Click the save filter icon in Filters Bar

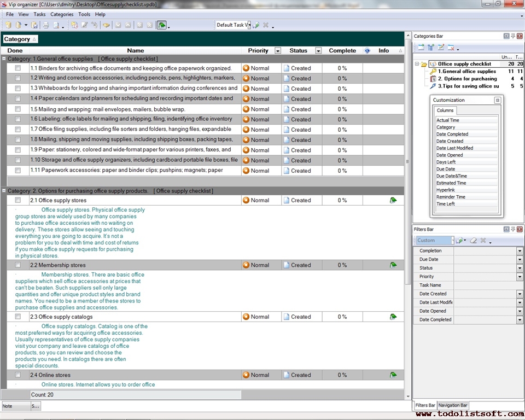(460, 240)
